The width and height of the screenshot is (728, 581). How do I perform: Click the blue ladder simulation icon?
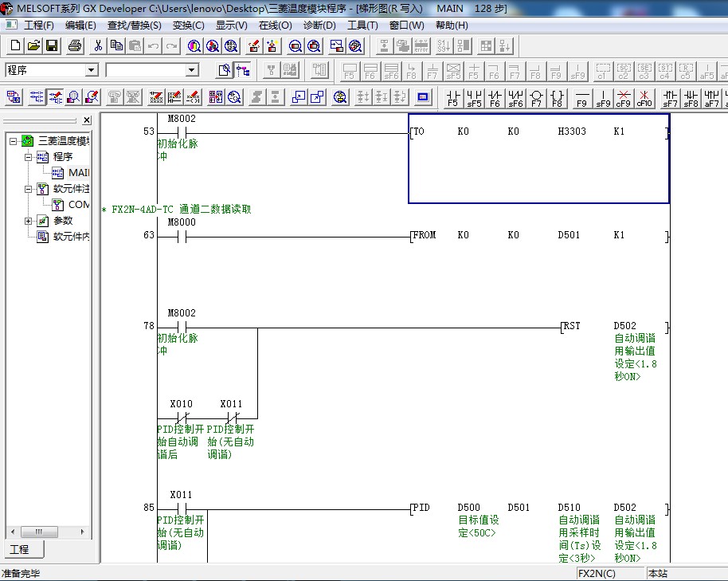tap(422, 97)
